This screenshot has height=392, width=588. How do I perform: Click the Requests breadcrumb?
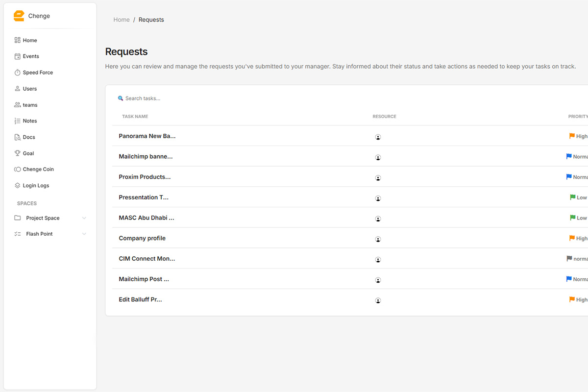pos(151,20)
